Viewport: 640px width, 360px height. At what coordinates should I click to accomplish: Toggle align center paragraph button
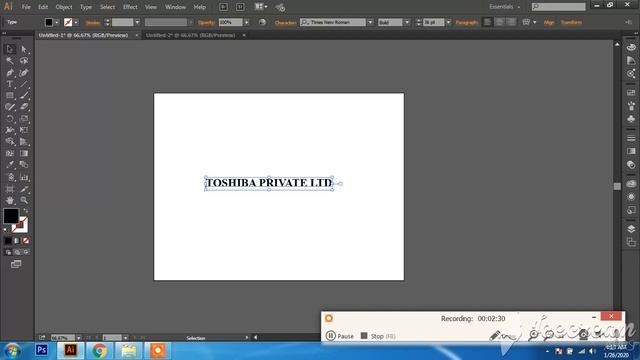[x=499, y=22]
